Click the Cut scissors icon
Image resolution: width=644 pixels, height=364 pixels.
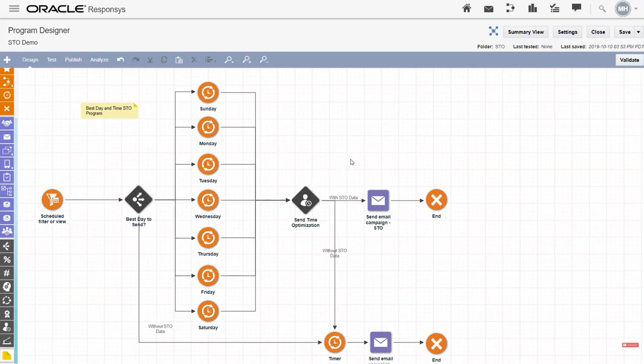click(150, 60)
